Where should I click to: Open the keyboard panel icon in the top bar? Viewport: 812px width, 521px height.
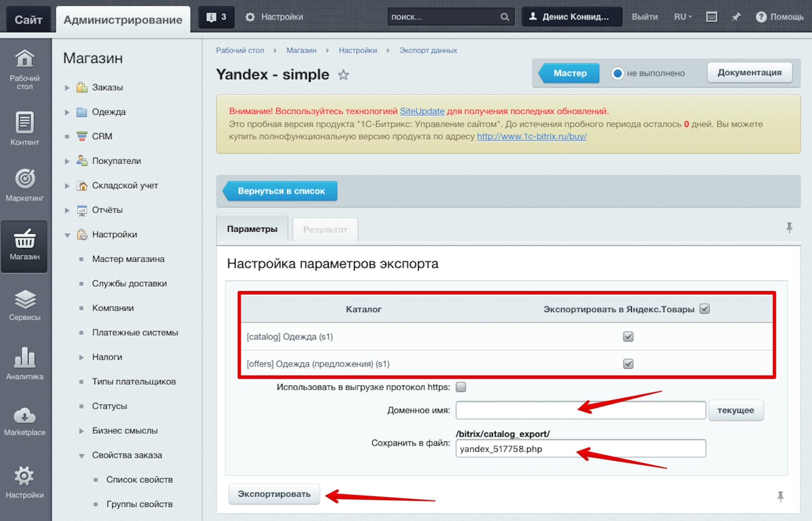711,17
